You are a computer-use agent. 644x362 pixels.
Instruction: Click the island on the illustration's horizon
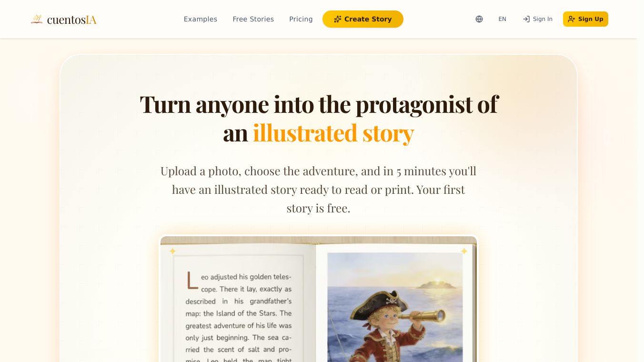tap(435, 285)
